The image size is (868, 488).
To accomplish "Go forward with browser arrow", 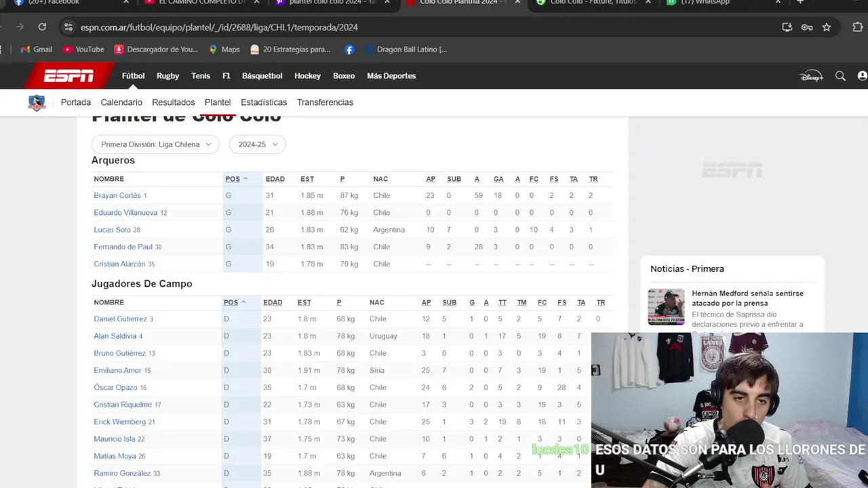I will pyautogui.click(x=20, y=27).
